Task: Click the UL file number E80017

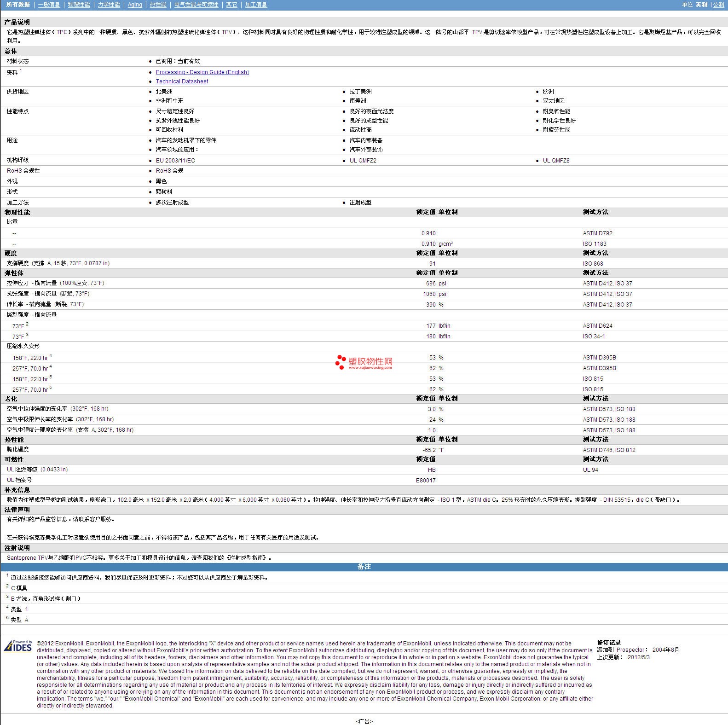Action: 426,480
